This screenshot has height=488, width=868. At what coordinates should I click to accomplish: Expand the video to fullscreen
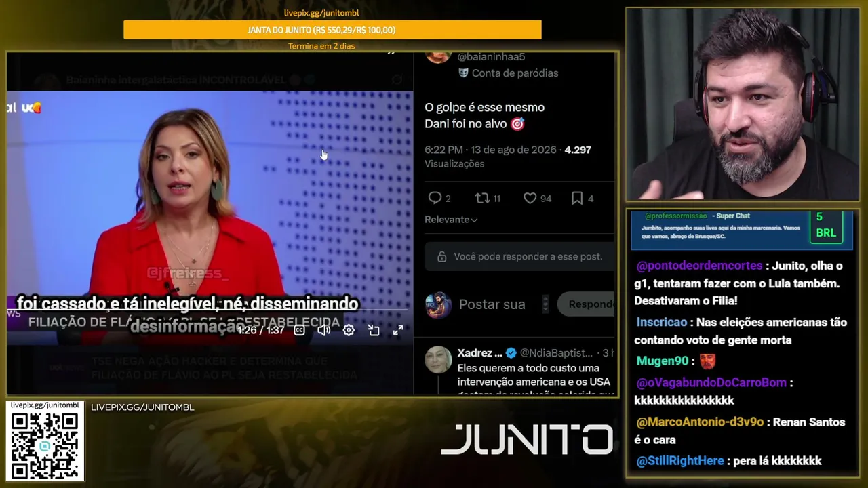pos(398,330)
